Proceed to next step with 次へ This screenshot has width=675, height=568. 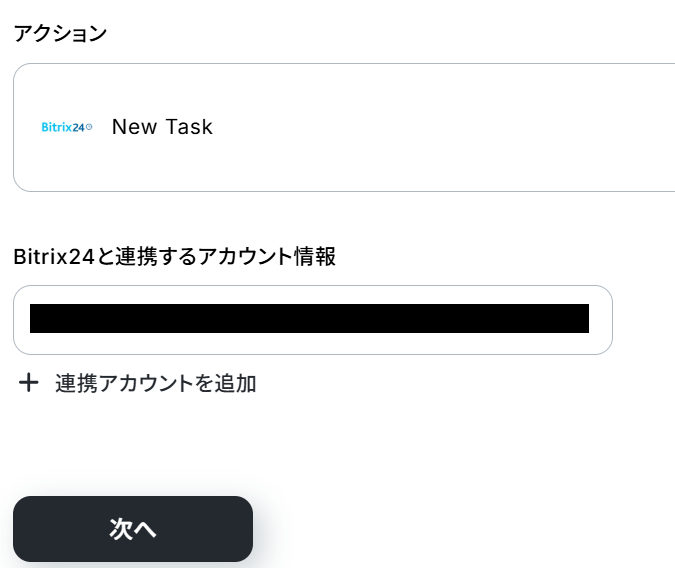point(133,529)
